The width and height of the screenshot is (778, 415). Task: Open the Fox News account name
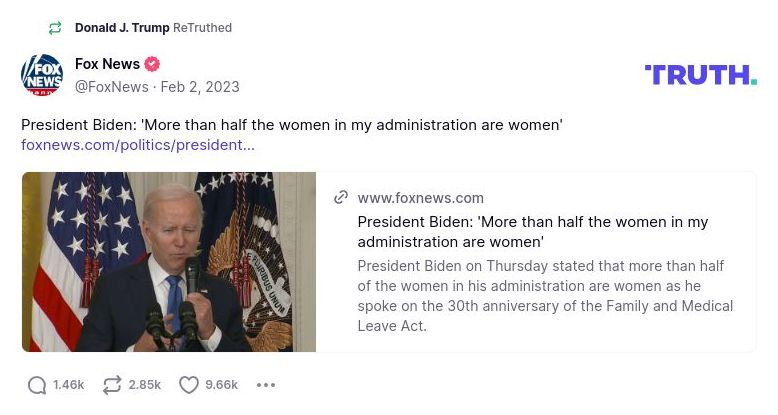pos(107,65)
